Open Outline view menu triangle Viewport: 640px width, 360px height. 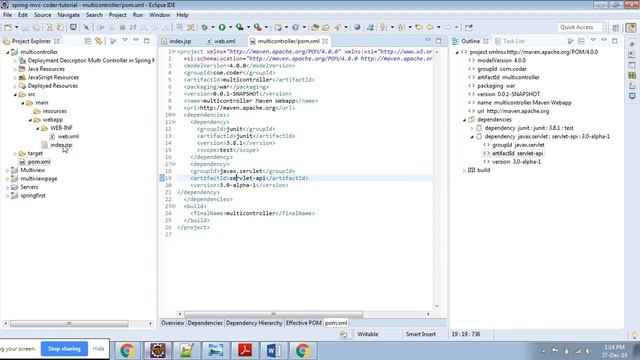pyautogui.click(x=593, y=41)
